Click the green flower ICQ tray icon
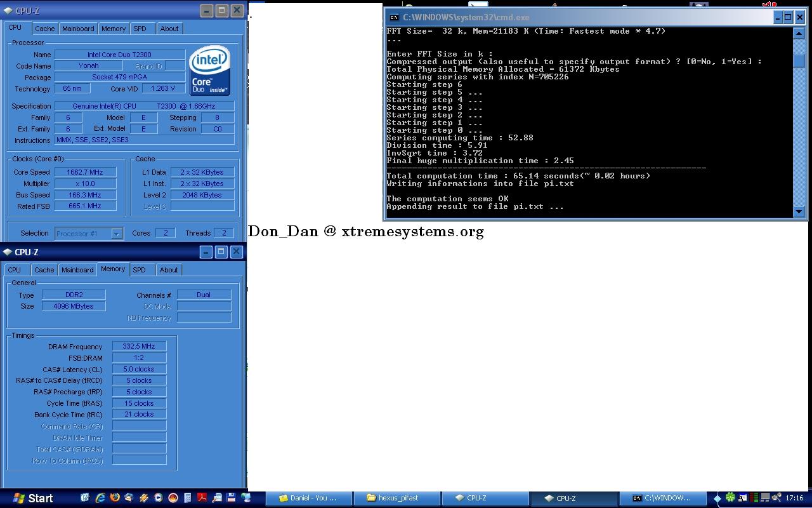 730,497
